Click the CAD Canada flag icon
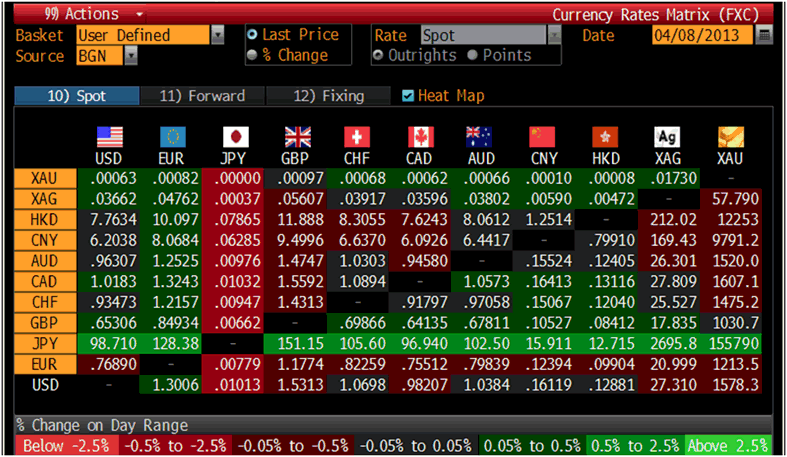 (420, 137)
